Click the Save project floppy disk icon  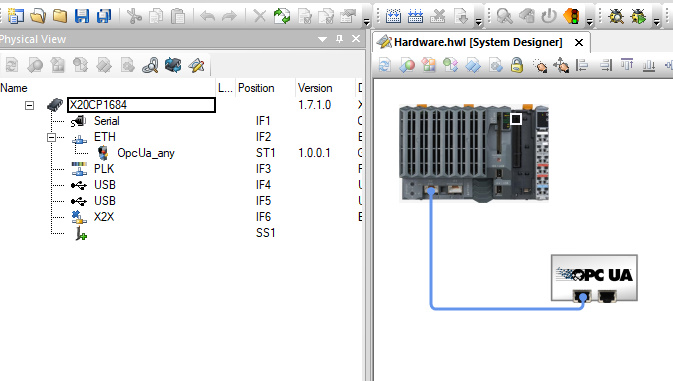point(82,16)
